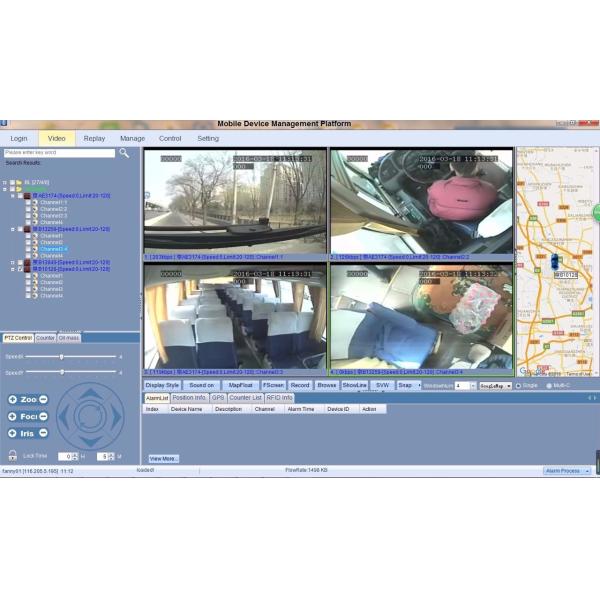Select the Single radio button

click(x=518, y=385)
